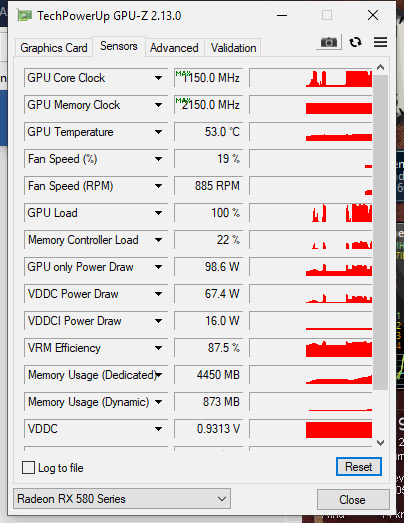The image size is (404, 523).
Task: Minimize the GPU-Z window
Action: pos(282,15)
